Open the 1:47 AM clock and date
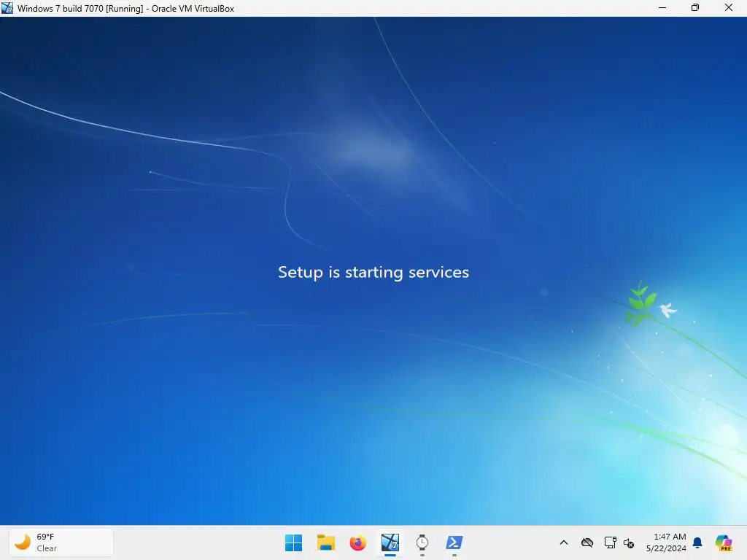This screenshot has width=747, height=560. (665, 542)
